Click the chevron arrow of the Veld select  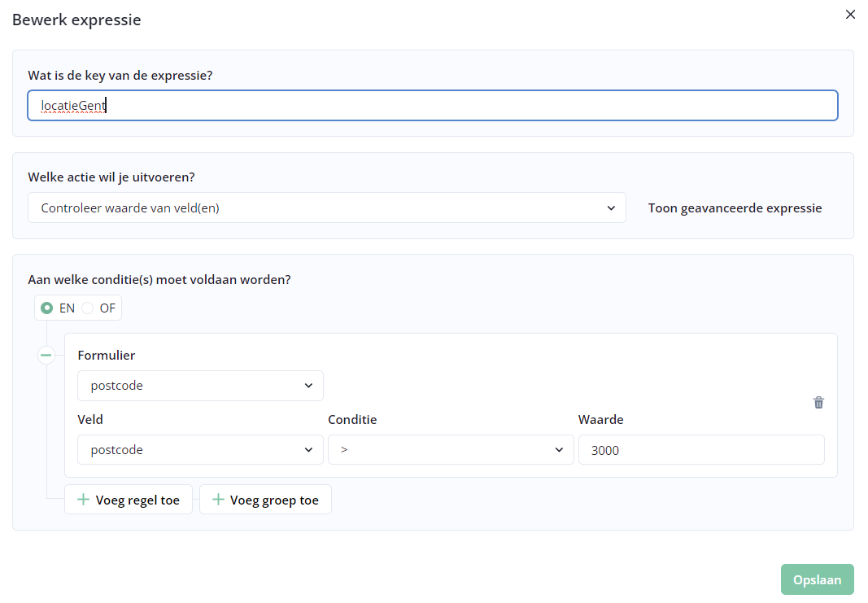pos(308,450)
